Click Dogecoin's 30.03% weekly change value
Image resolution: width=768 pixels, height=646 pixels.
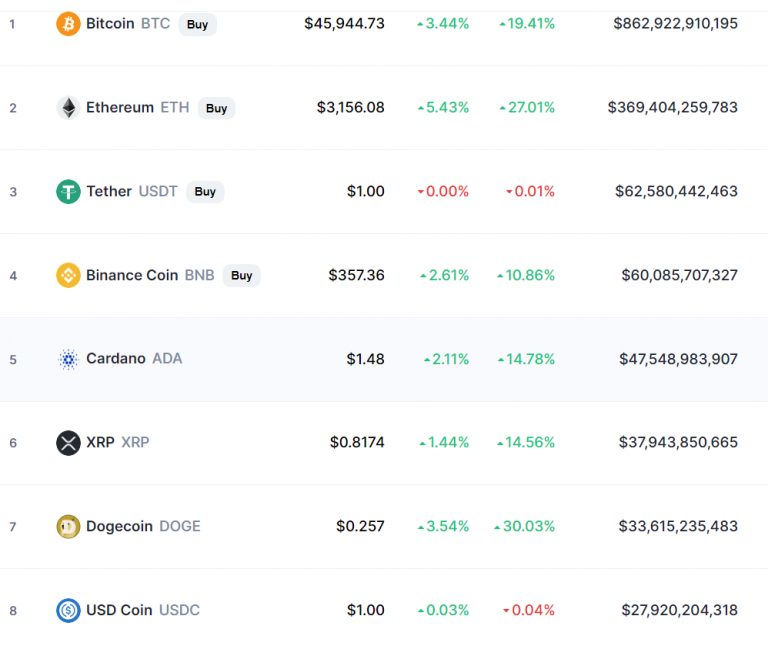(530, 527)
